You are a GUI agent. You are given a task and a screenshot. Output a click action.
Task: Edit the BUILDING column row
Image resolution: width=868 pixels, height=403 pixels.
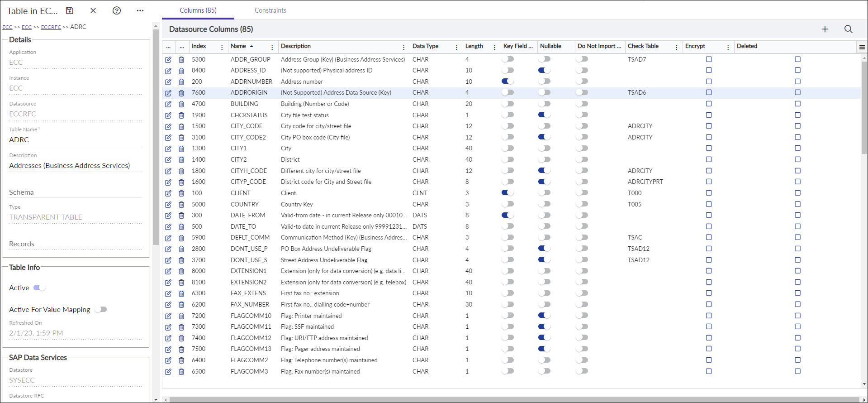click(168, 104)
